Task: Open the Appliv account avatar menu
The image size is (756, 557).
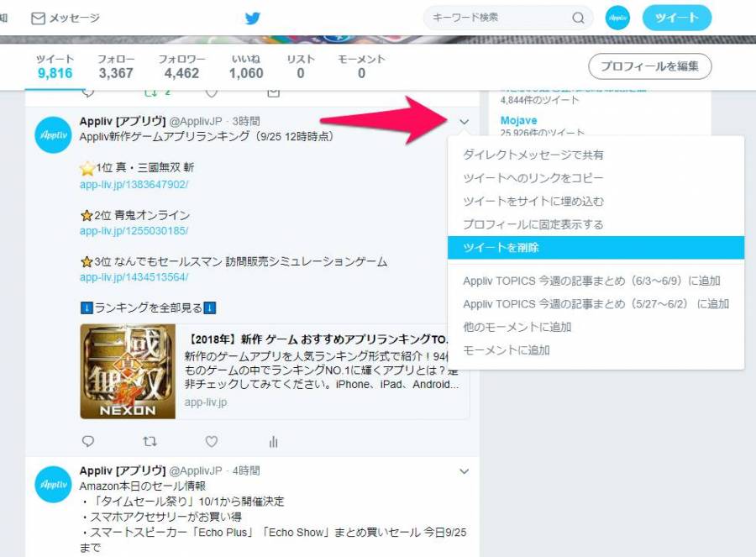Action: pos(617,18)
